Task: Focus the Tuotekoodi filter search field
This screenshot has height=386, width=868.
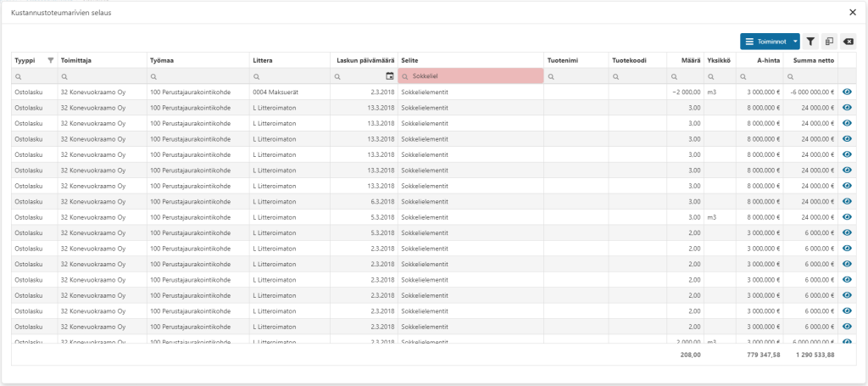Action: click(637, 76)
